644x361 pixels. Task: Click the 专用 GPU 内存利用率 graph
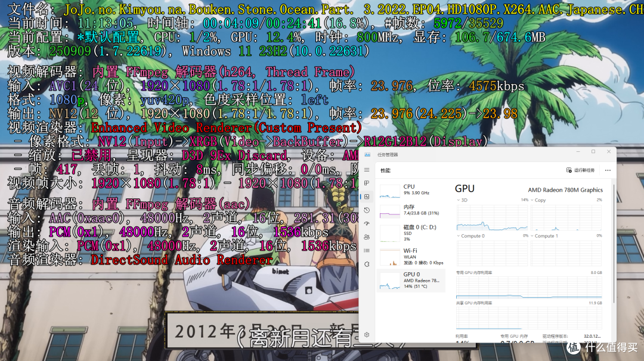coord(529,287)
